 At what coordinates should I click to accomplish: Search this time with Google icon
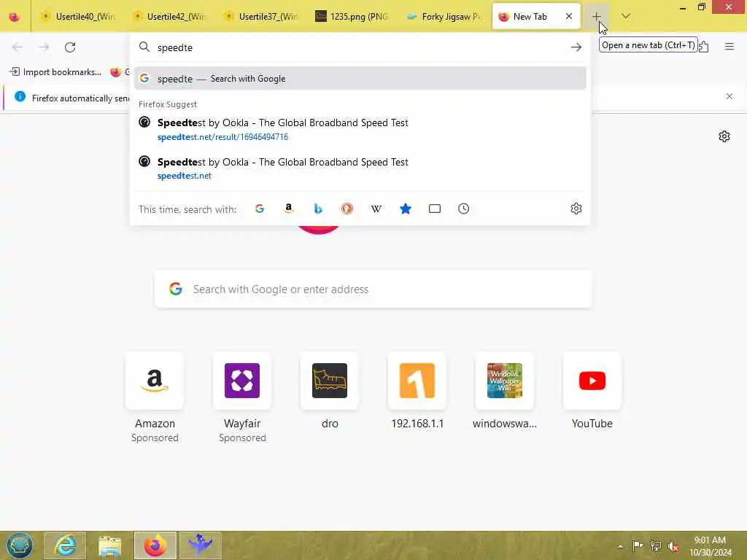click(x=260, y=209)
